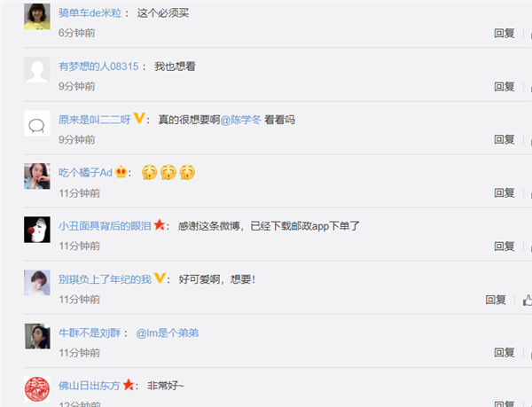This screenshot has width=532, height=407.
Task: Click the crown badge beside 吃个橘子Ad
Action: point(121,172)
